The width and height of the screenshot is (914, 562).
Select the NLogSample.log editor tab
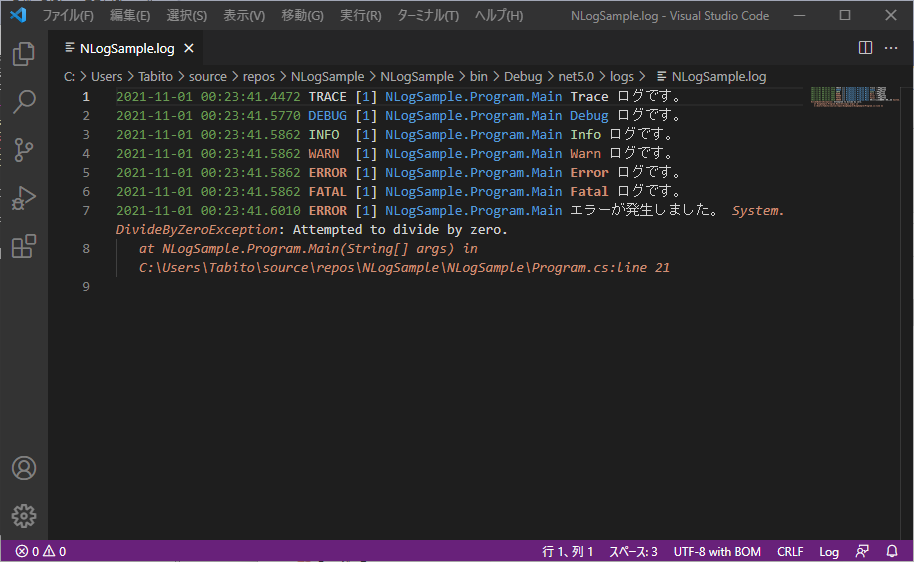(x=127, y=48)
